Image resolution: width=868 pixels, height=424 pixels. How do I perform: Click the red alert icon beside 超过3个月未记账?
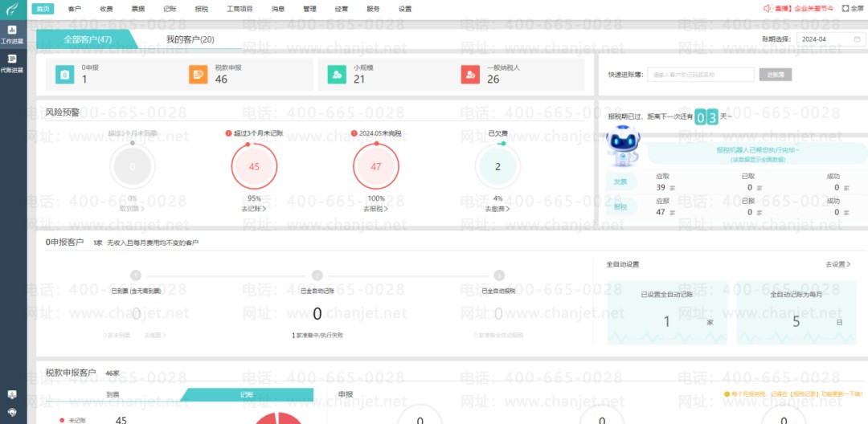coord(228,133)
